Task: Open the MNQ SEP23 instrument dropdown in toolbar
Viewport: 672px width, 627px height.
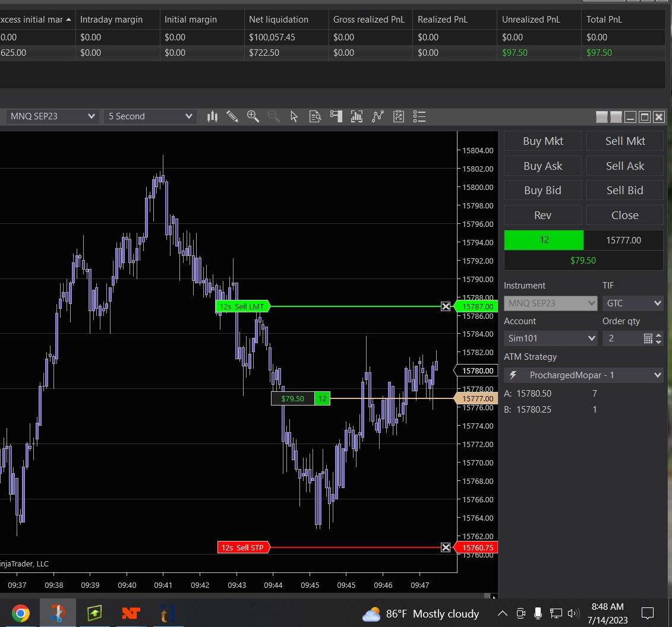Action: click(52, 116)
